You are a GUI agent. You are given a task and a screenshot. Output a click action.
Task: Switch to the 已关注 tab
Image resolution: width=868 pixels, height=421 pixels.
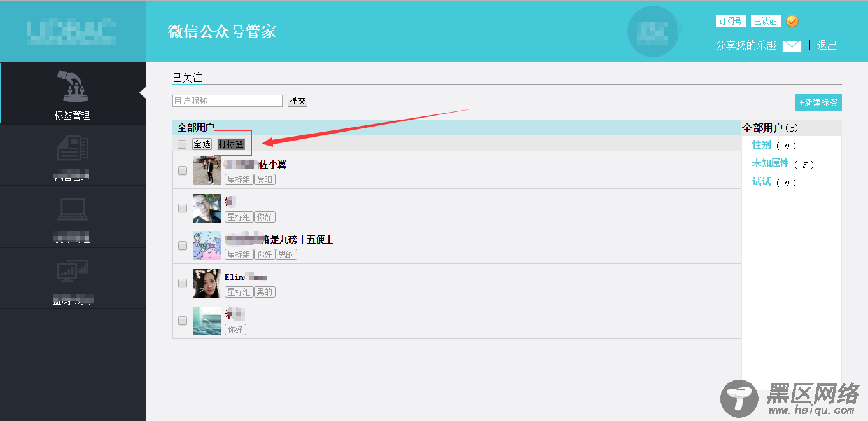(188, 78)
